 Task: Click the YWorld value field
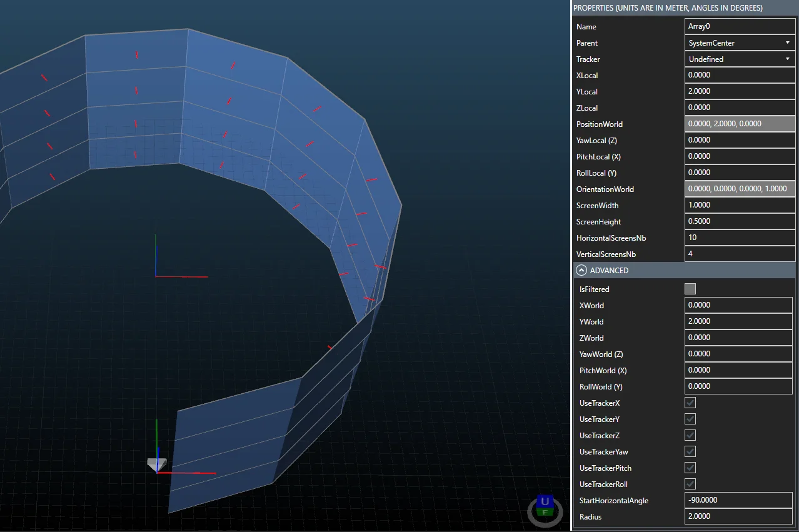(x=739, y=322)
